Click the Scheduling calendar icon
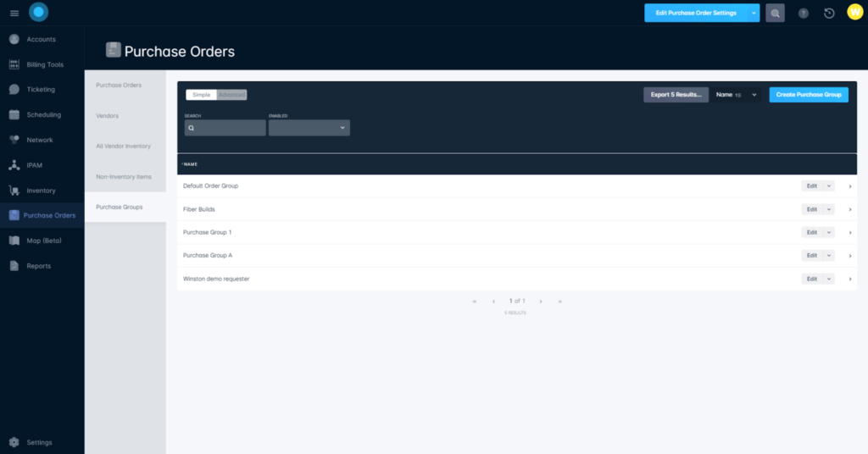 [14, 115]
